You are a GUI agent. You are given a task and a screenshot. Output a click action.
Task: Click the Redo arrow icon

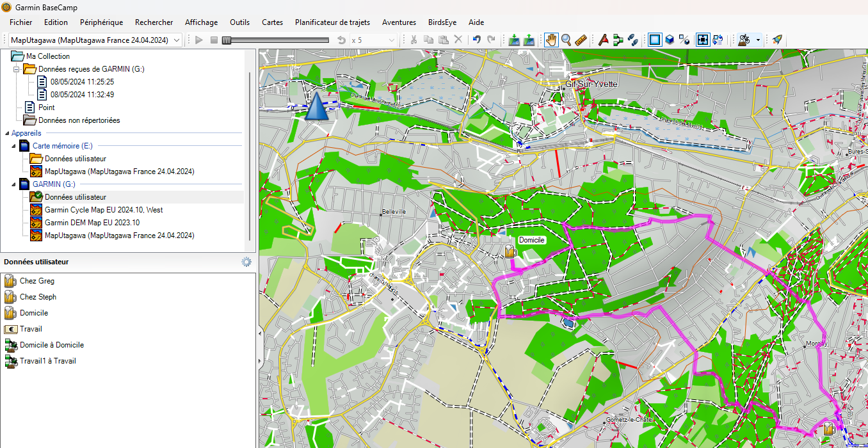[492, 40]
